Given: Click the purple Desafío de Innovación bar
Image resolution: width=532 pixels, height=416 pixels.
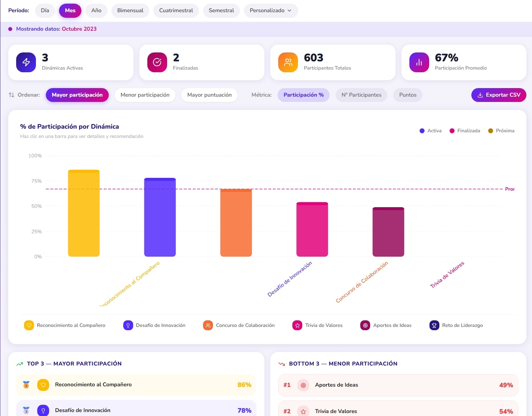Looking at the screenshot, I should click(160, 217).
